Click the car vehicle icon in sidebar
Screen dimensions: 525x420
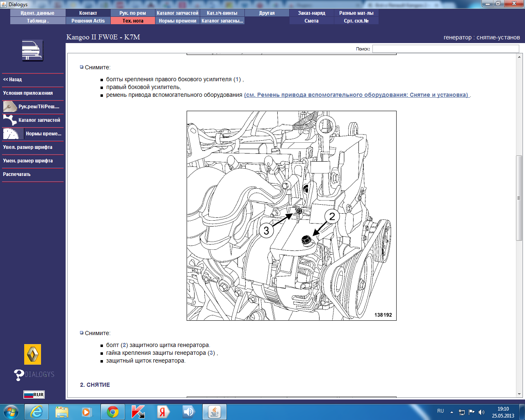(x=32, y=51)
